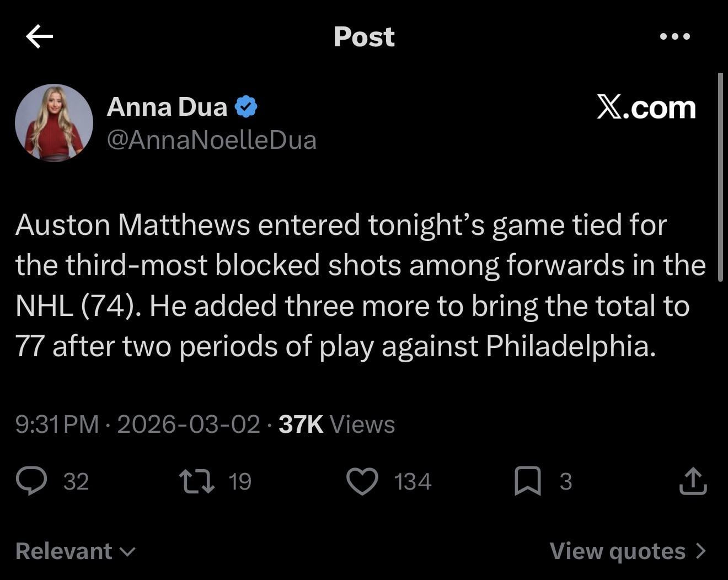728x580 pixels.
Task: Go back using the left arrow
Action: 39,37
